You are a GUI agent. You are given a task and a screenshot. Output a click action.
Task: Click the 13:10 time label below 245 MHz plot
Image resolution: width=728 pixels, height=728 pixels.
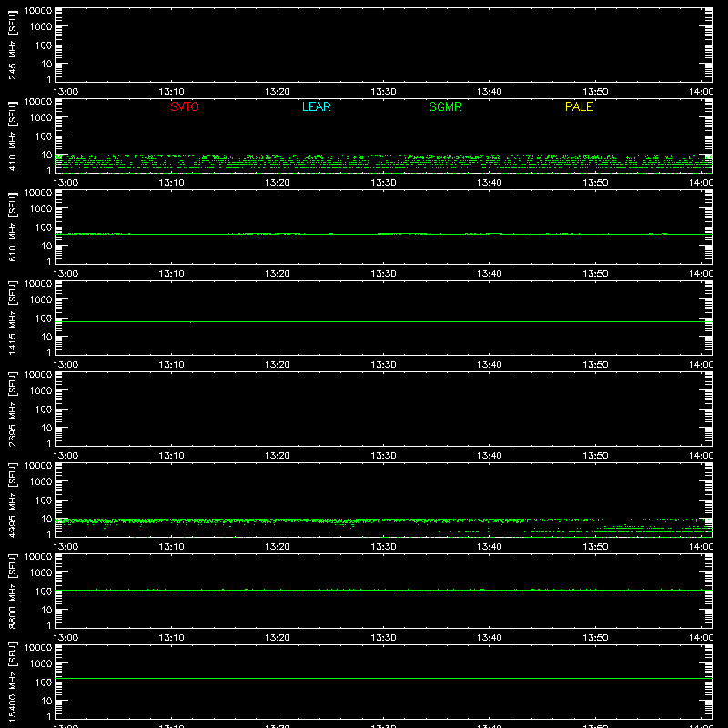coord(171,92)
